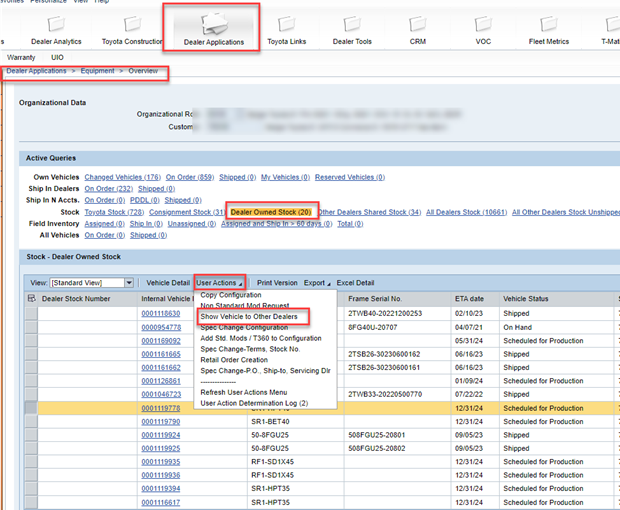Screen dimensions: 620x510
Task: Open Ship In Dealers On Order (232)
Action: 109,189
